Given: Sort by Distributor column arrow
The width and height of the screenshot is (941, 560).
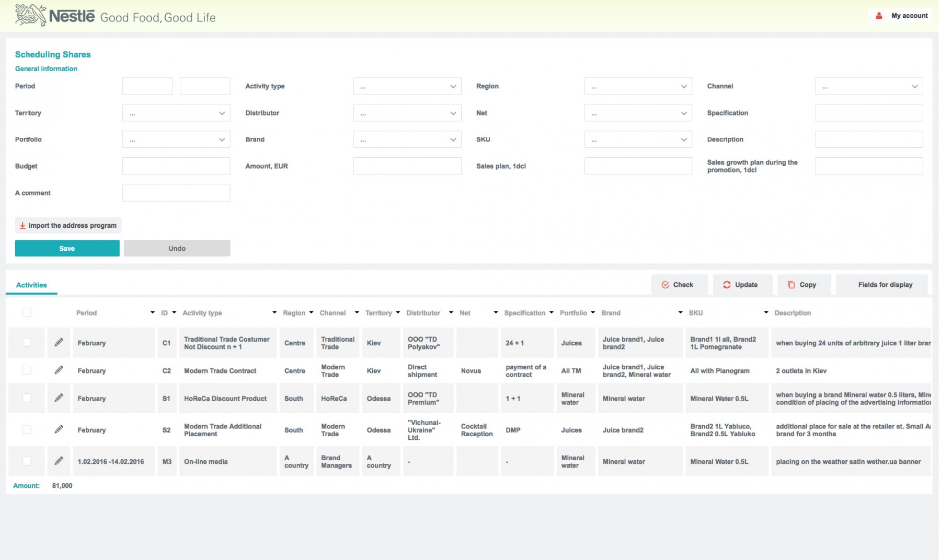Looking at the screenshot, I should point(451,312).
